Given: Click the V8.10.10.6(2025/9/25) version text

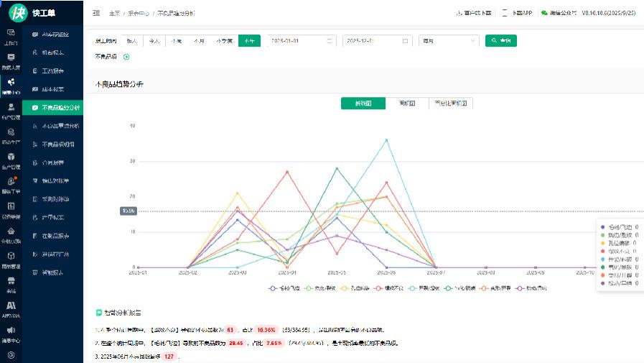Looking at the screenshot, I should (x=609, y=13).
